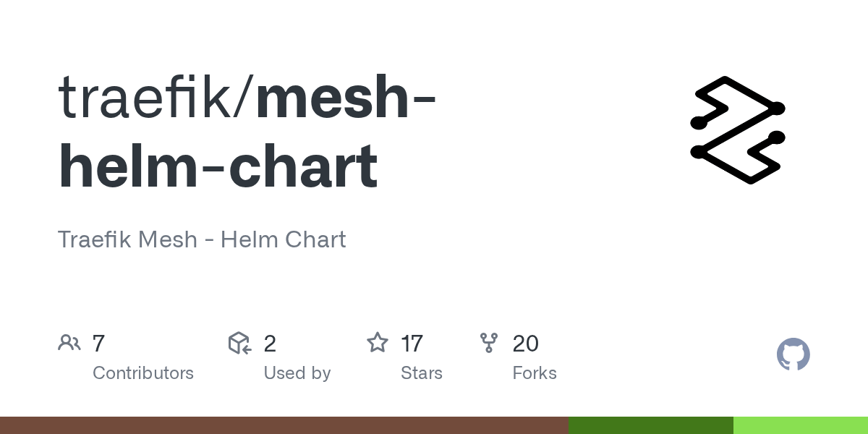Click the Traefik Mesh logo
Screen dimensions: 868x434
pyautogui.click(x=738, y=130)
